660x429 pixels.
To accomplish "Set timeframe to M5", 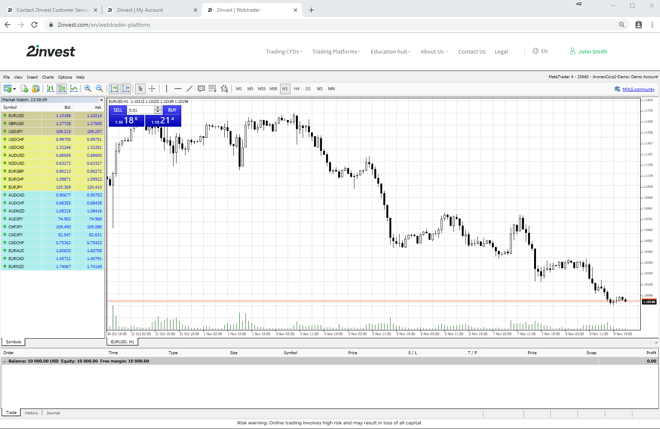I will point(250,89).
